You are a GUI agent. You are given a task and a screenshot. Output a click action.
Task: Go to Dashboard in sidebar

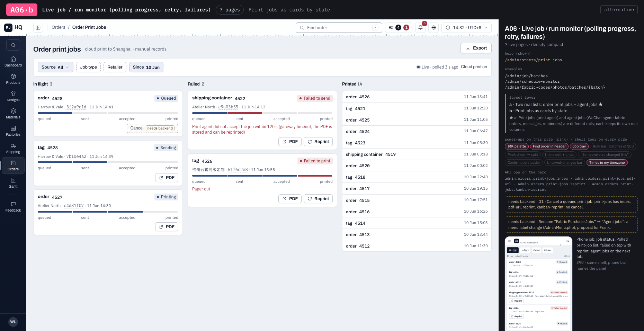coord(13,62)
